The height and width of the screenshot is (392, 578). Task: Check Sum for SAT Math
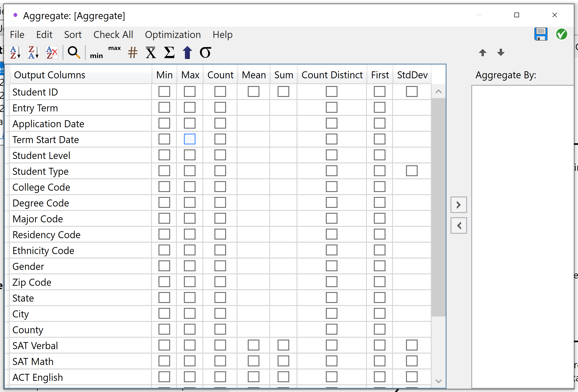pos(283,361)
